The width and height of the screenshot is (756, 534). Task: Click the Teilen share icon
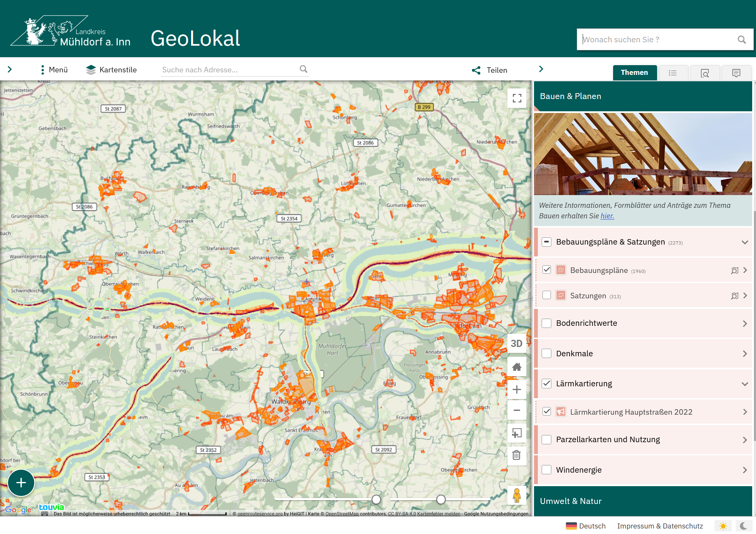coord(477,70)
